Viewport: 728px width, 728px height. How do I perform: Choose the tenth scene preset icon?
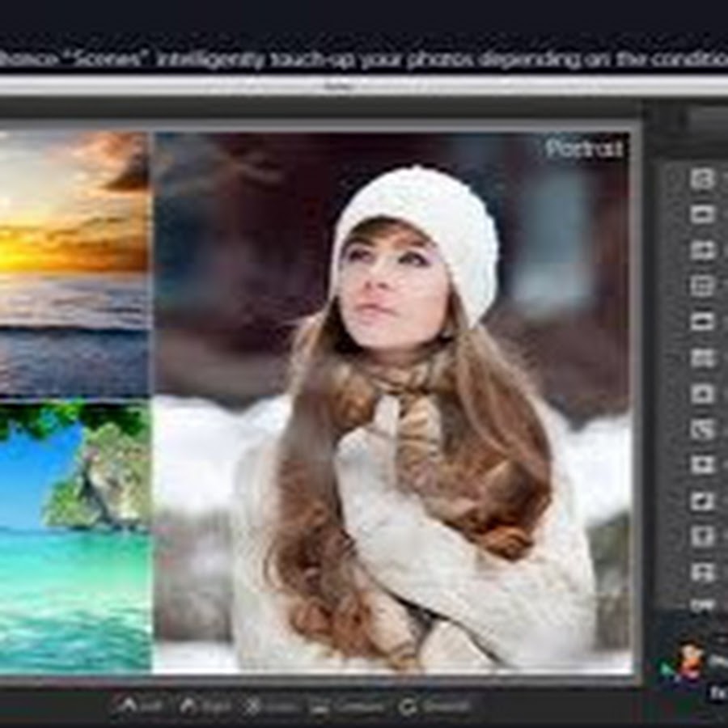(x=702, y=501)
